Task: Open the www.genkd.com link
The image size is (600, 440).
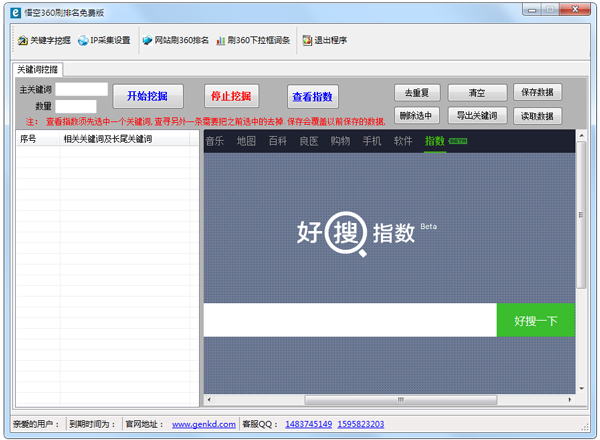Action: (x=204, y=424)
